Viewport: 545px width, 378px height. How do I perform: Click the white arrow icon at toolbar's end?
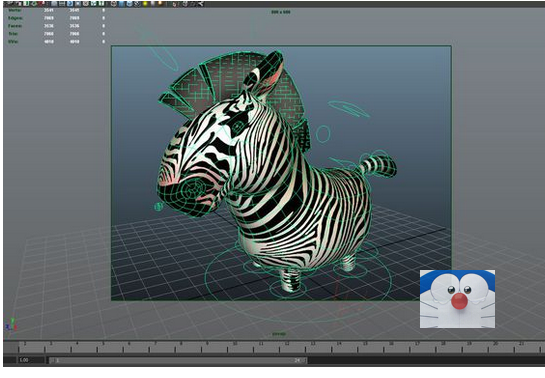pos(201,3)
